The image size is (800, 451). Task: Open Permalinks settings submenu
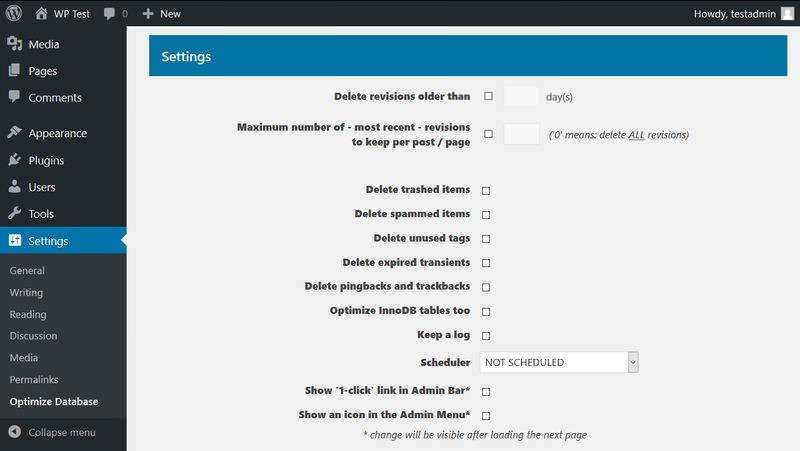34,380
